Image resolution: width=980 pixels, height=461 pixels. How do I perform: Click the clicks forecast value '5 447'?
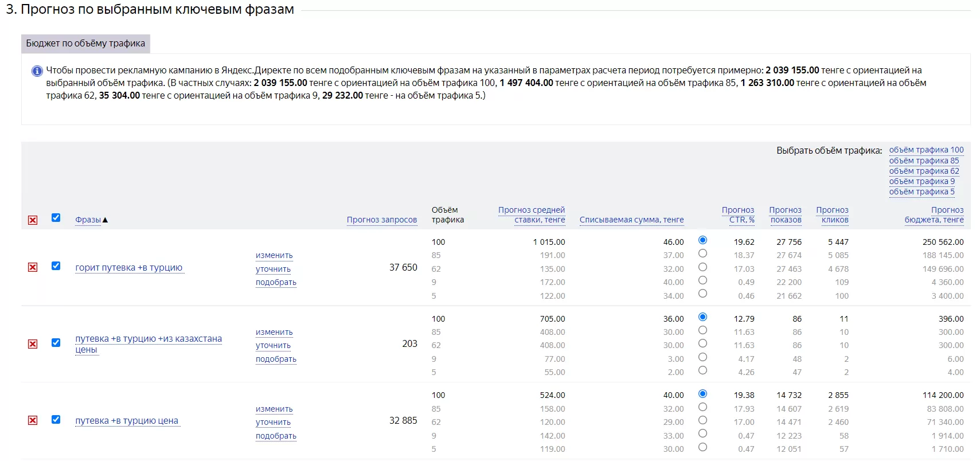tap(838, 242)
